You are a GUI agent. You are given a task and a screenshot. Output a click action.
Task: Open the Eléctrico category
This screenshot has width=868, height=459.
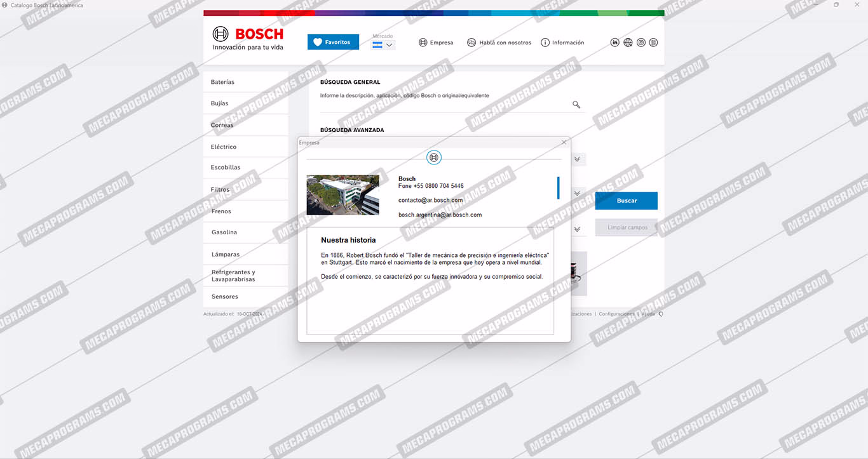pyautogui.click(x=224, y=147)
